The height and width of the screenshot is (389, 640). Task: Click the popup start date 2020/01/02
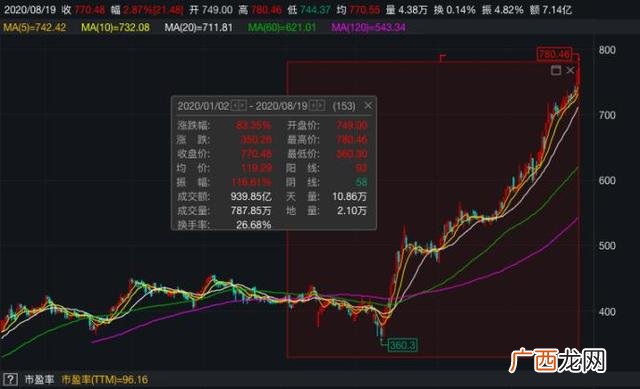[x=204, y=106]
